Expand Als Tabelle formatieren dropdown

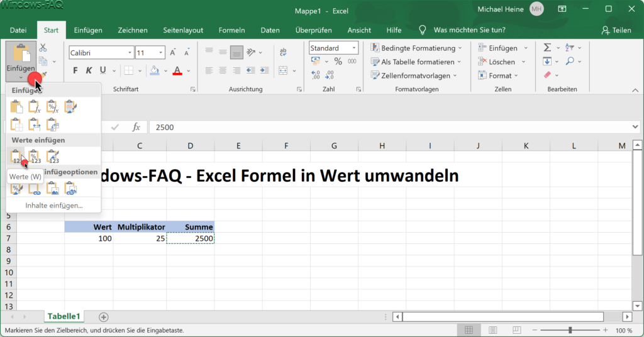point(458,62)
